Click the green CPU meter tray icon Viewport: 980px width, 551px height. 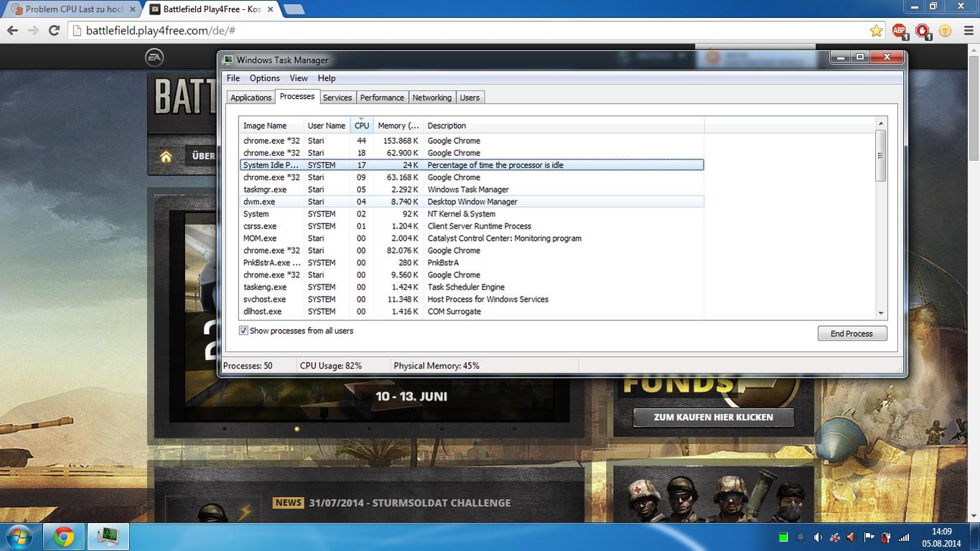tap(783, 537)
